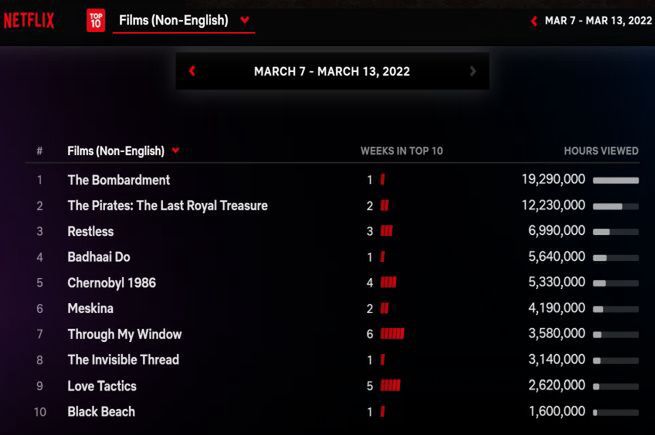
Task: Open the Badhaai Do title
Action: click(99, 257)
